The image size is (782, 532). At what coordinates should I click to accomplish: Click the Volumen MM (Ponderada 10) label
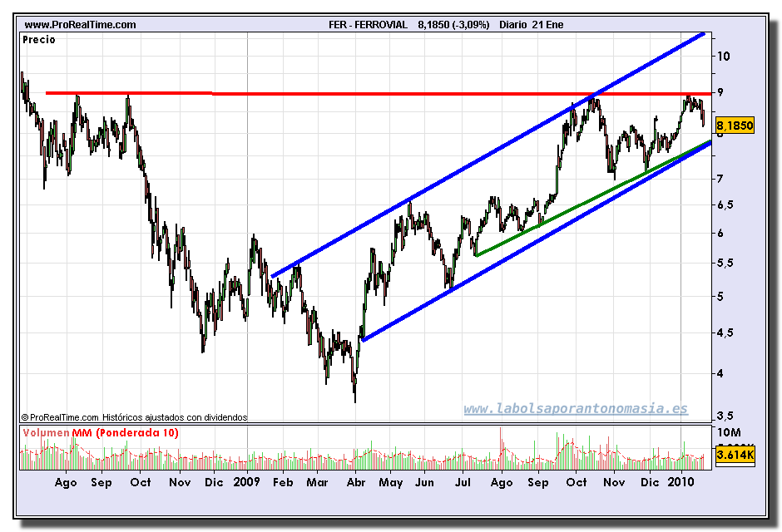pos(100,432)
